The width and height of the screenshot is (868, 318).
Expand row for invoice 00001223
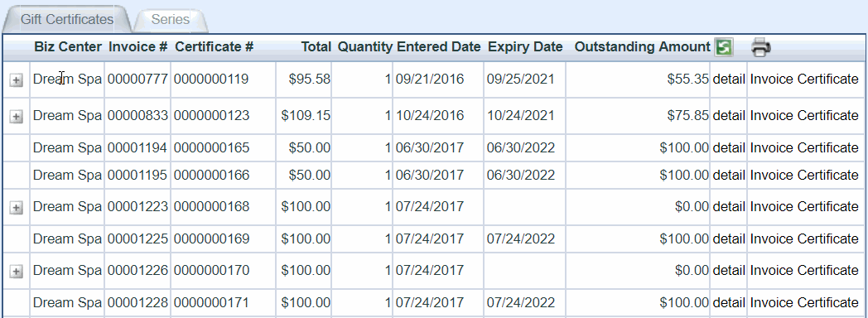(16, 208)
